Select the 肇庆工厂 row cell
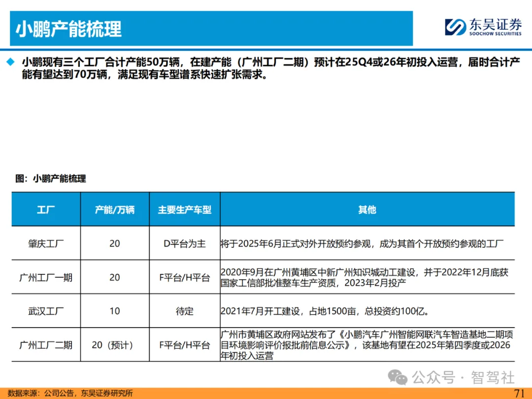The height and width of the screenshot is (399, 532). 46,244
